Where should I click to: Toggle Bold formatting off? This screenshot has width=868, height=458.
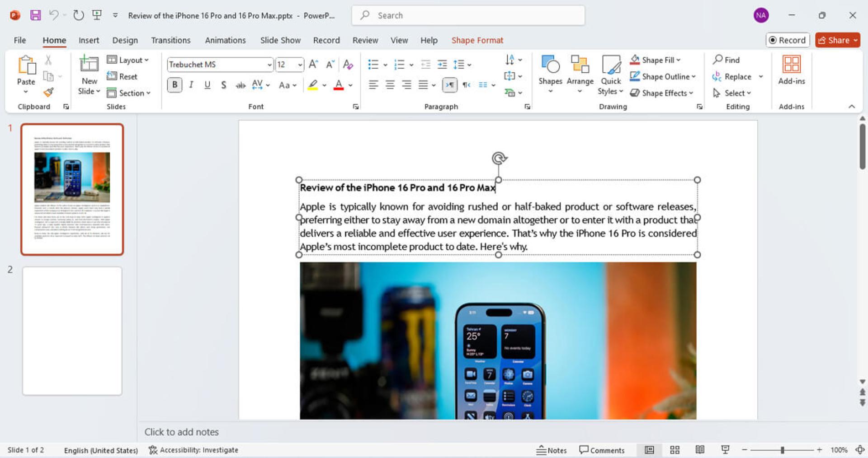click(175, 85)
